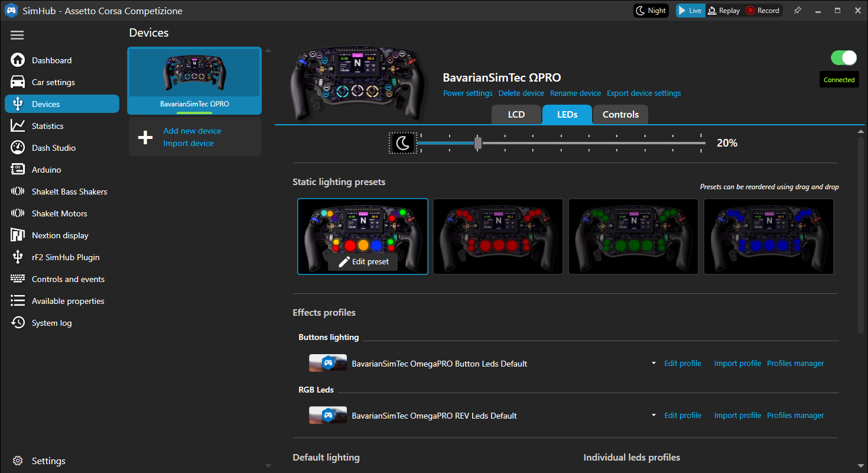Open ShakeIt Bass Shakers

[x=69, y=192]
